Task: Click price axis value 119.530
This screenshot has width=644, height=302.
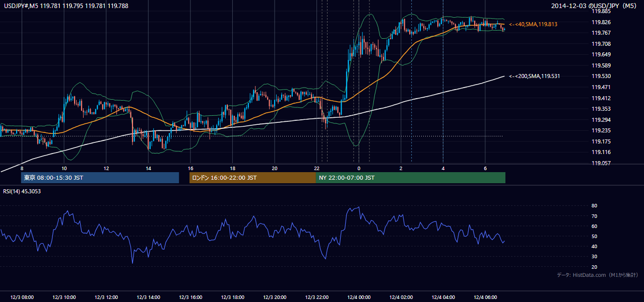Action: coord(600,76)
